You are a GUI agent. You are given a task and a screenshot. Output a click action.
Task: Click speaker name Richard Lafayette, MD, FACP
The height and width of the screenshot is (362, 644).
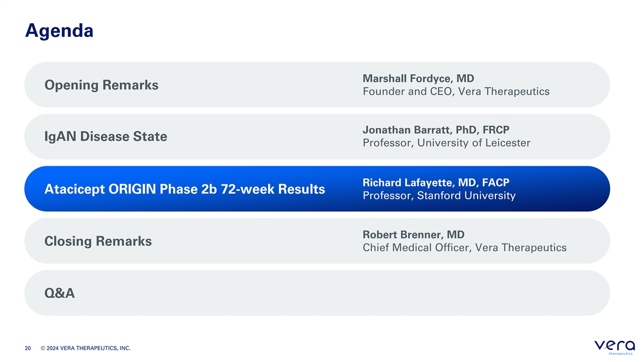436,182
